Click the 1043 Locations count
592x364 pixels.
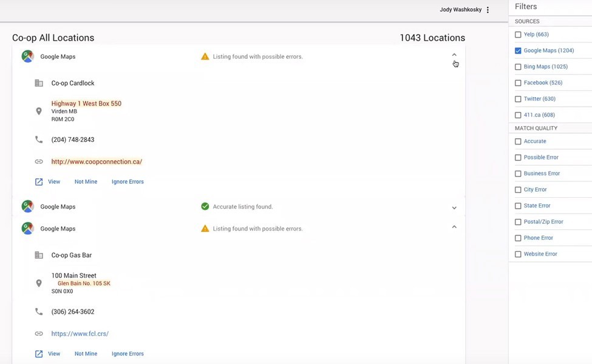click(x=432, y=38)
